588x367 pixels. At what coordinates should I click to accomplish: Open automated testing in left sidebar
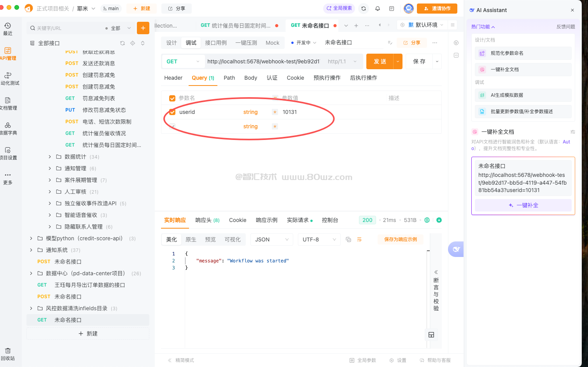[x=8, y=79]
